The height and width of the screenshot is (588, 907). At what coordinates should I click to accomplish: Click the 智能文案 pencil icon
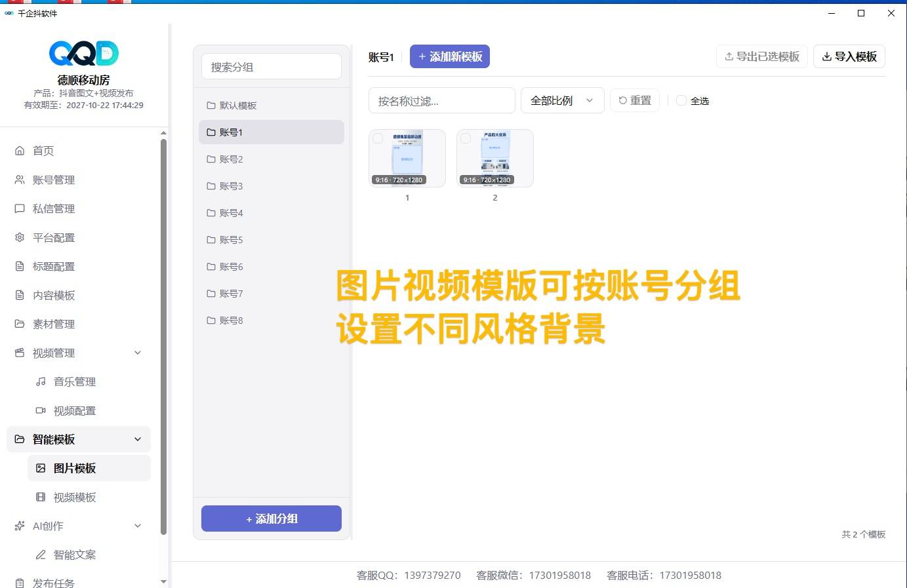click(41, 555)
